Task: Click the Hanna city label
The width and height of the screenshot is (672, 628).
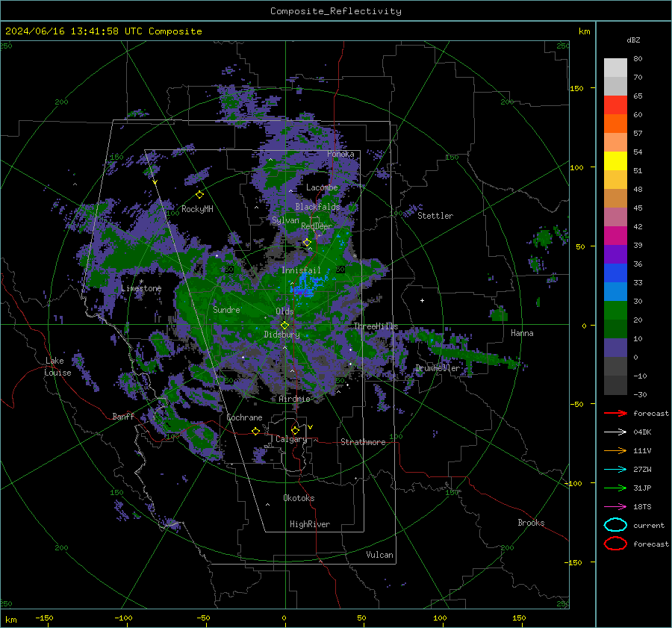Action: pos(522,333)
